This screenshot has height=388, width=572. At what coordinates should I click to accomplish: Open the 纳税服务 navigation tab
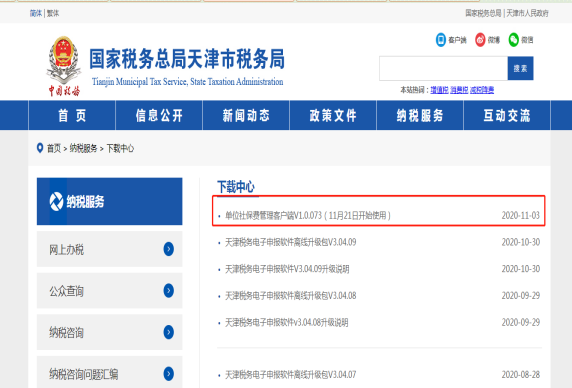click(420, 116)
